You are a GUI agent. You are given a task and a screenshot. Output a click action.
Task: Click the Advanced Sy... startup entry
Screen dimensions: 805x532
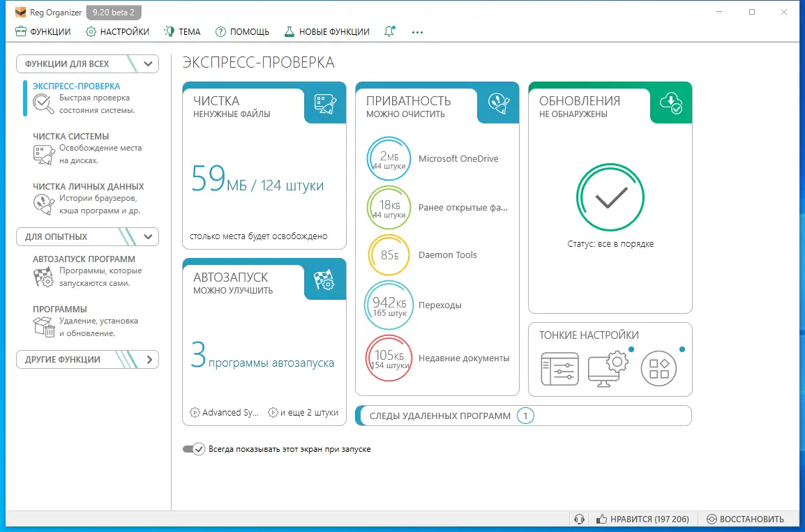tap(225, 413)
